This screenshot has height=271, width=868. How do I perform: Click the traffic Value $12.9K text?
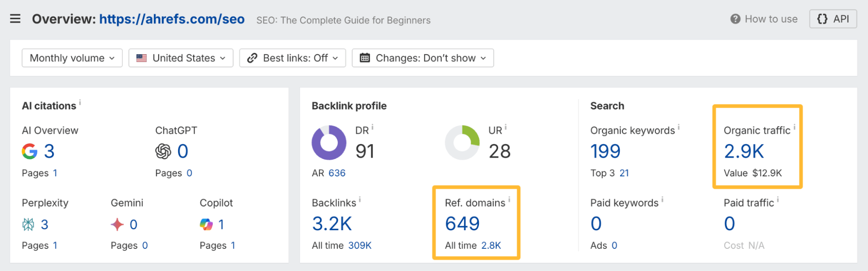tap(753, 173)
